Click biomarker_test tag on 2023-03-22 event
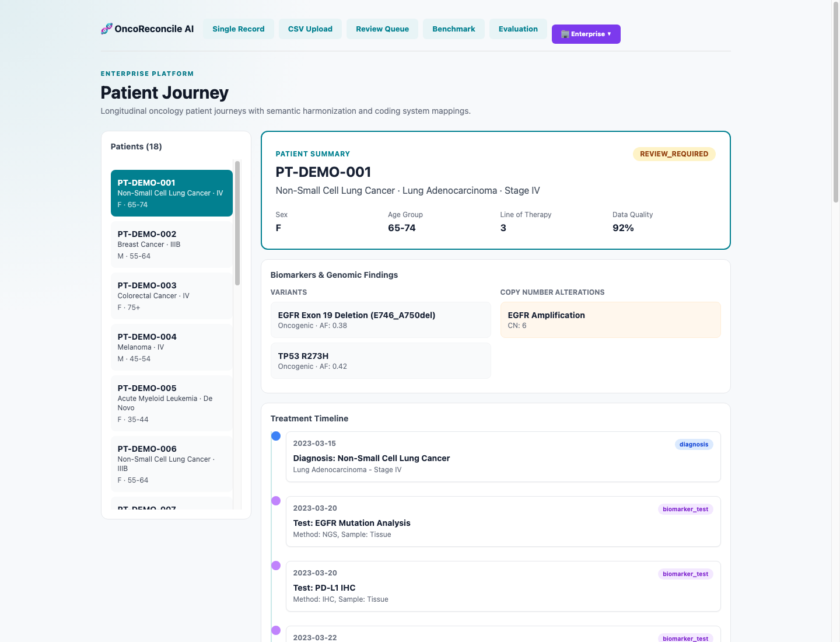This screenshot has height=642, width=840. (x=685, y=638)
